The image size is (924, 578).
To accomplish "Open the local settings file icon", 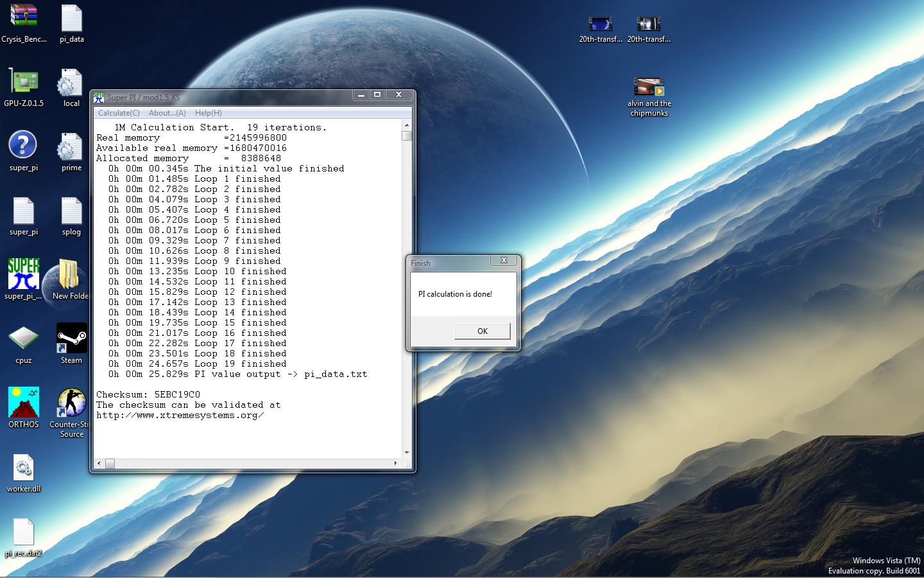I will tap(71, 87).
